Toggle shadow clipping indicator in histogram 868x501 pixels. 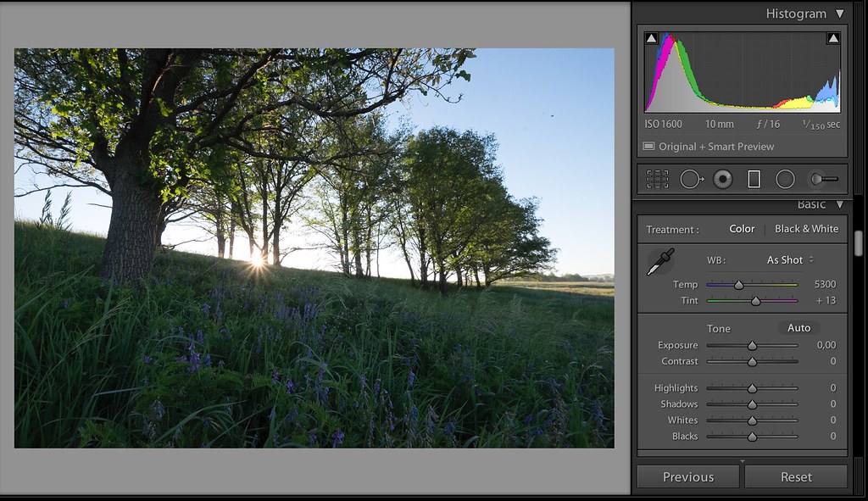coord(652,38)
